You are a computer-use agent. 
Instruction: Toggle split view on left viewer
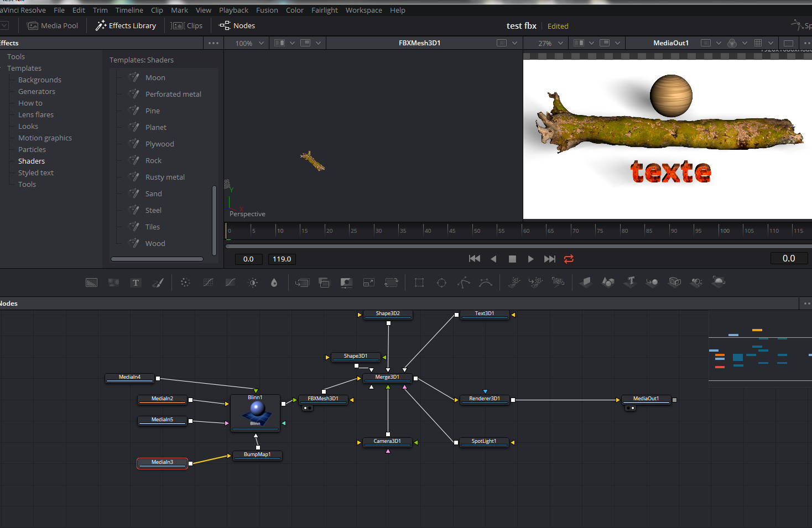pyautogui.click(x=280, y=43)
